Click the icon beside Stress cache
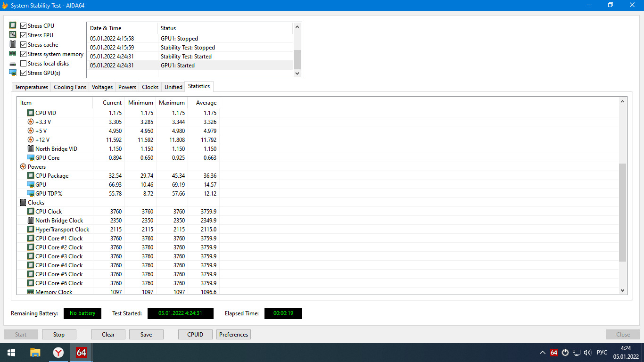 (x=13, y=44)
